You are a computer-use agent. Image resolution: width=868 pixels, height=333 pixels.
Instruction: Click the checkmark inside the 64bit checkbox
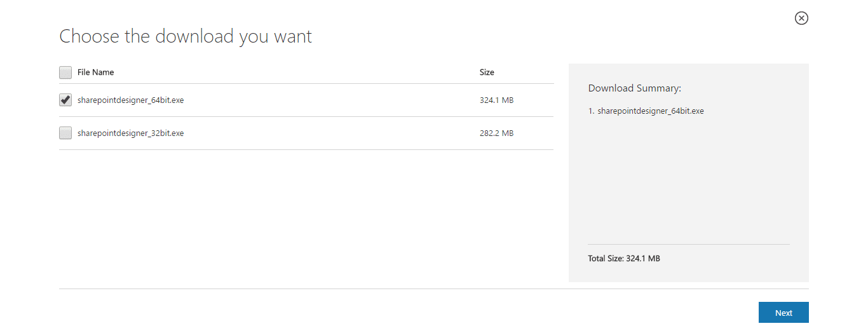(x=65, y=99)
